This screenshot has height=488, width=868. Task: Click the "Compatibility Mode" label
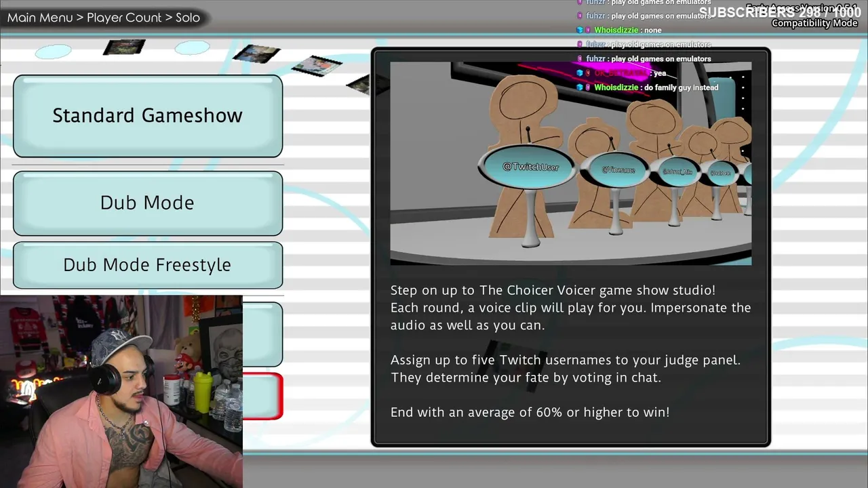tap(814, 23)
